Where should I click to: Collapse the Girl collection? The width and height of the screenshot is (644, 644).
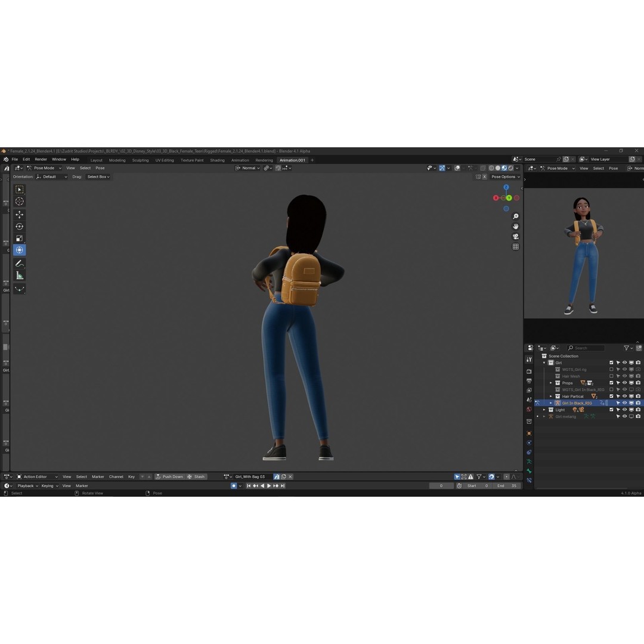click(544, 363)
